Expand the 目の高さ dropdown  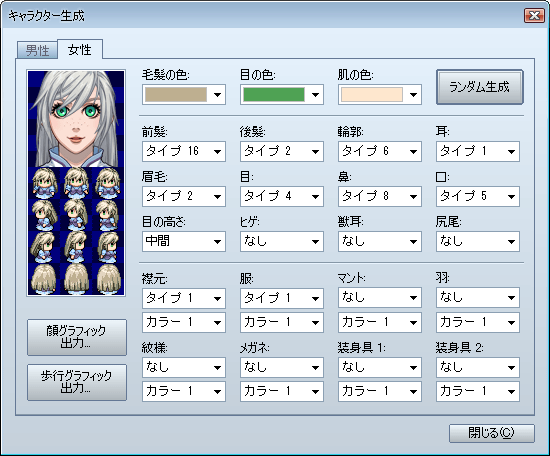[x=184, y=241]
